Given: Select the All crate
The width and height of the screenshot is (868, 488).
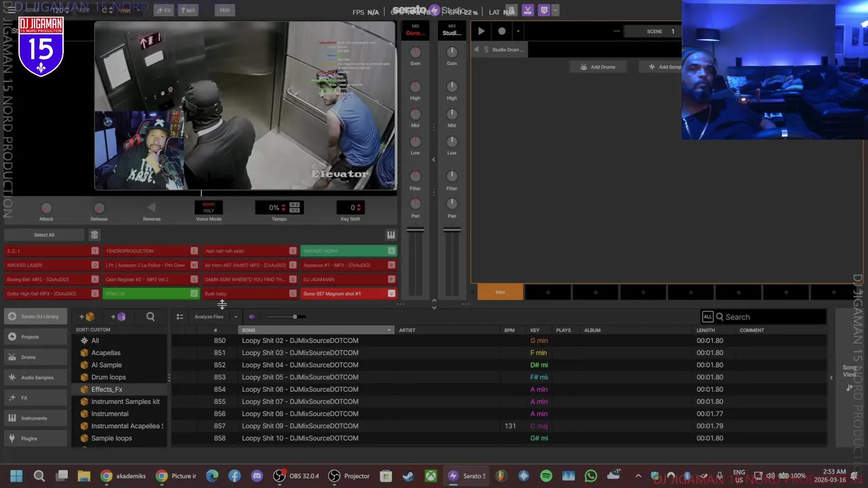Looking at the screenshot, I should 119,340.
